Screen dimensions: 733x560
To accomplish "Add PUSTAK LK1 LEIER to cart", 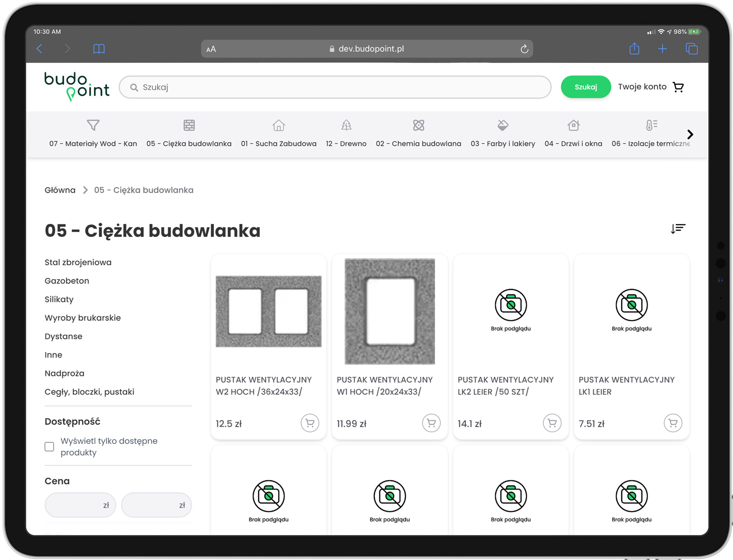I will coord(673,423).
